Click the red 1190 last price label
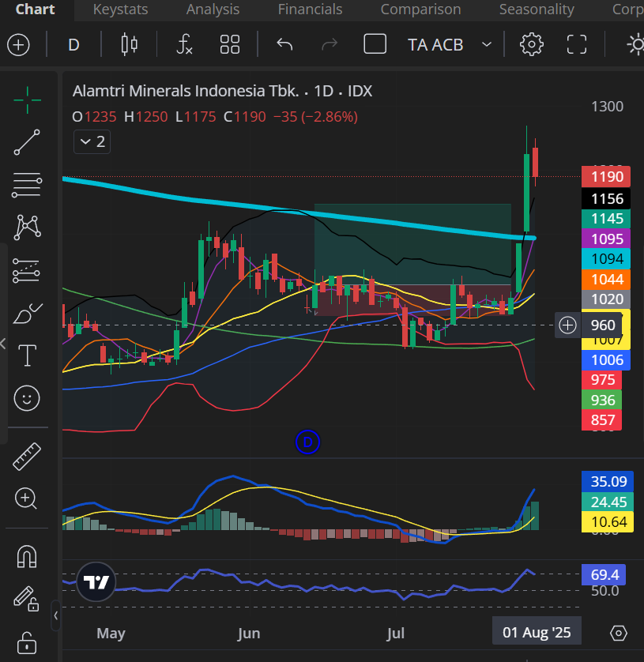 click(606, 176)
